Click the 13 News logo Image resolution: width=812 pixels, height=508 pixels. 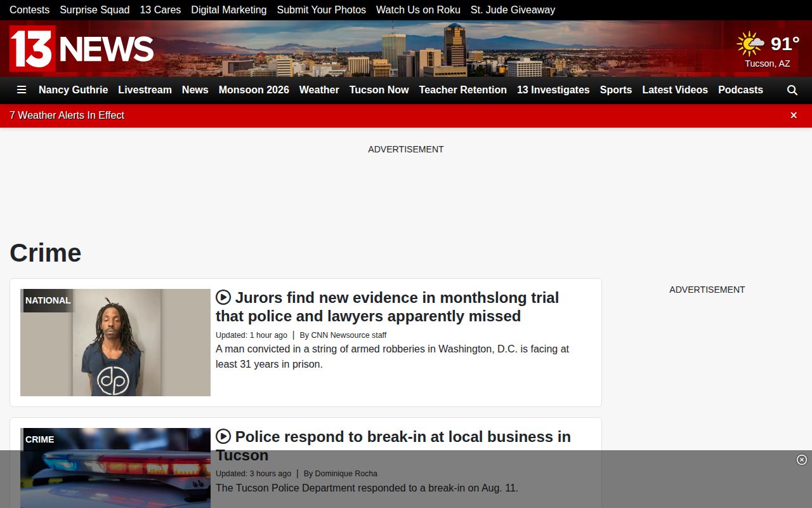point(82,48)
